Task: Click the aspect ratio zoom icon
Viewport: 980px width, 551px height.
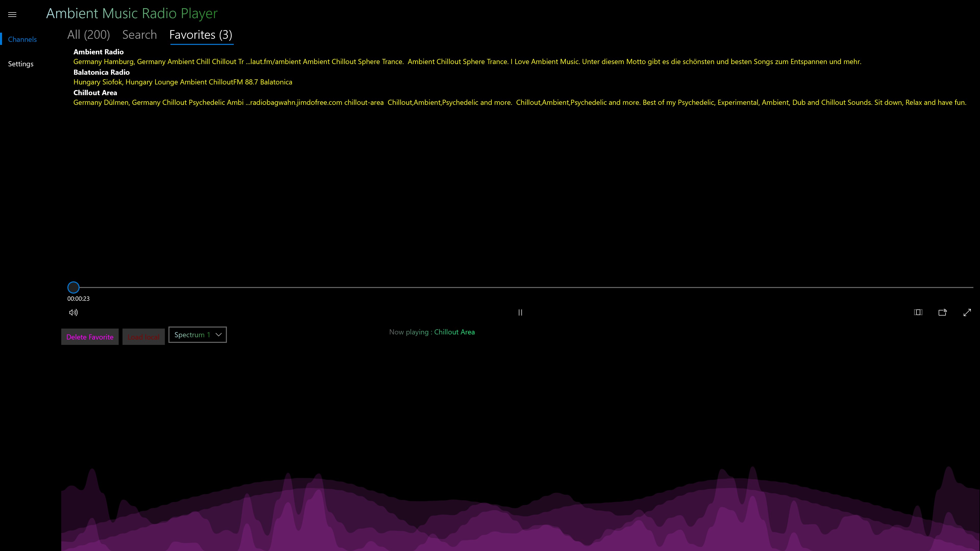Action: (918, 312)
